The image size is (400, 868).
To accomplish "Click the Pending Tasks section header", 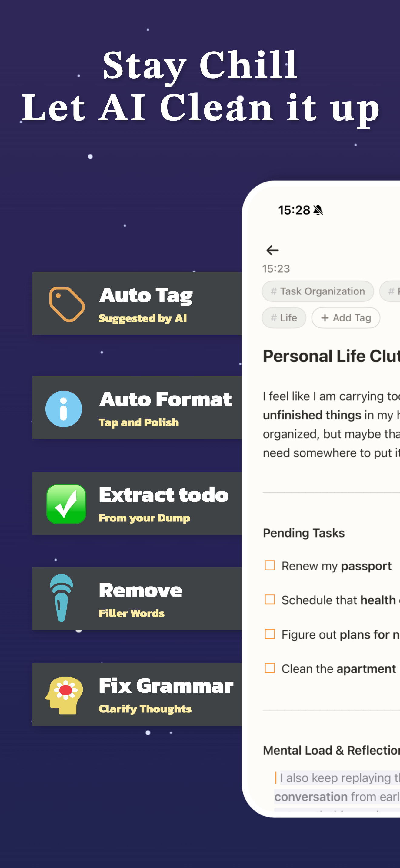I will point(304,533).
